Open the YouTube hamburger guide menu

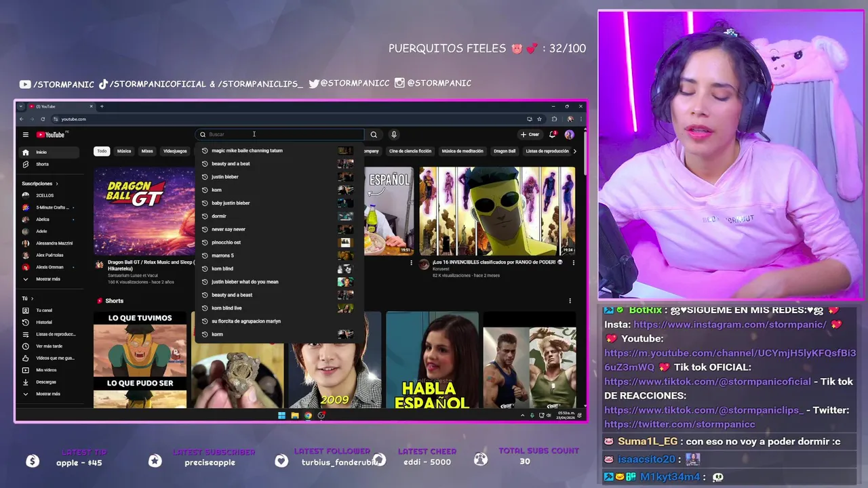(25, 134)
